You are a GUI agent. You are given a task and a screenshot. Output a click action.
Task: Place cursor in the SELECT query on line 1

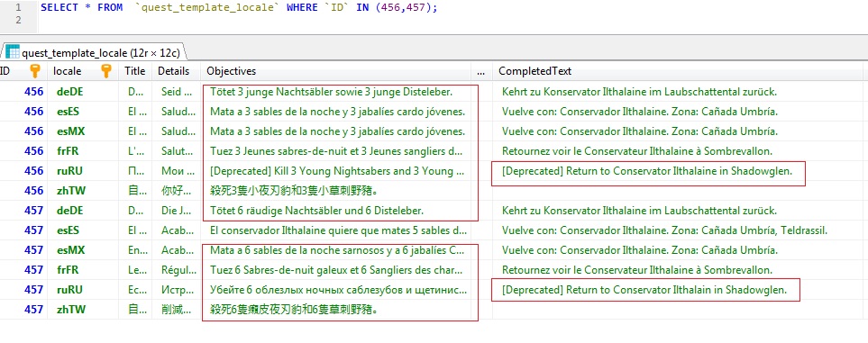[x=239, y=8]
